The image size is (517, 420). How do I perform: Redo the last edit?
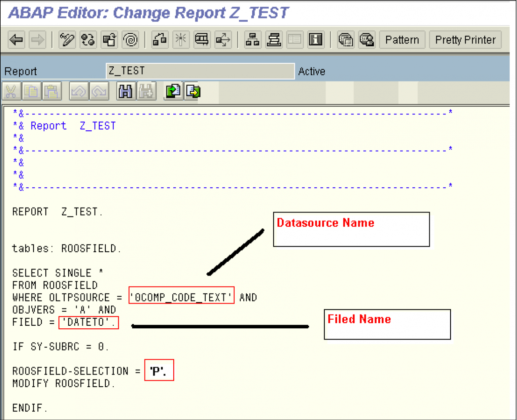click(x=99, y=91)
